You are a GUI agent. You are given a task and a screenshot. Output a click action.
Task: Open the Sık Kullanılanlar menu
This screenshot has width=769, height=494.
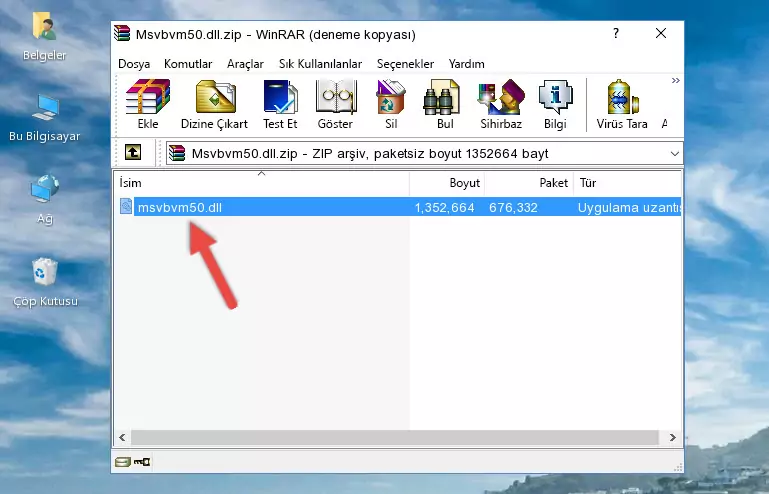pos(320,64)
